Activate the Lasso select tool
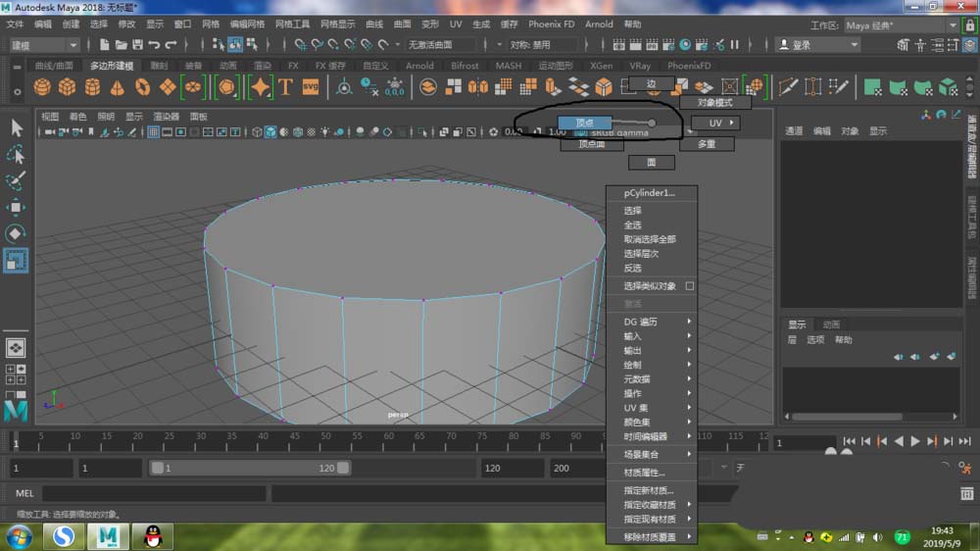980x551 pixels. [x=17, y=155]
